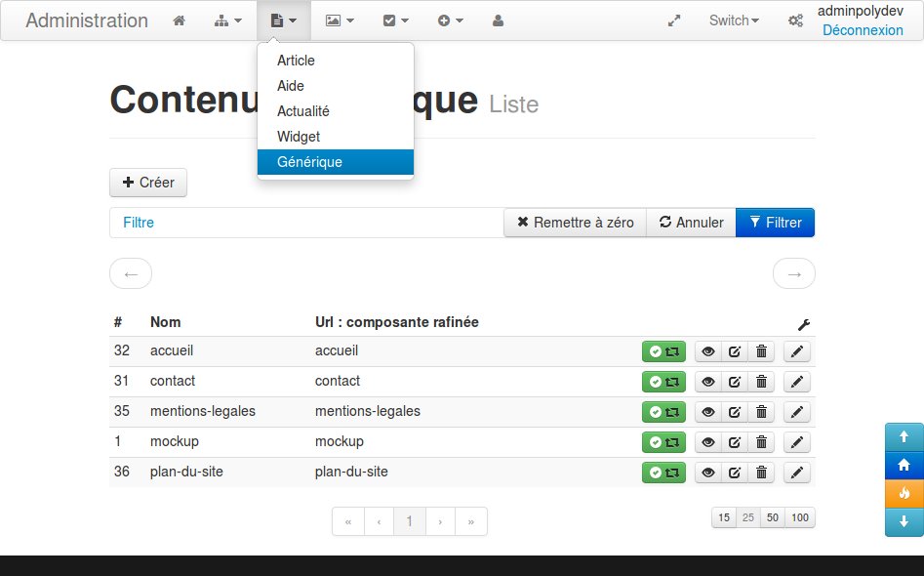Click the pencil edit icon for contact row
The width and height of the screenshot is (924, 576).
797,382
